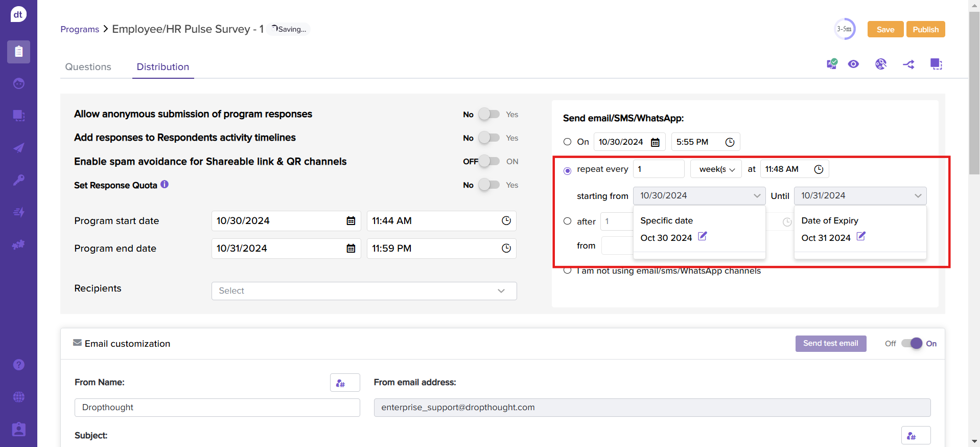Toggle anonymous submission of program responses
Viewport: 980px width, 447px height.
point(489,114)
